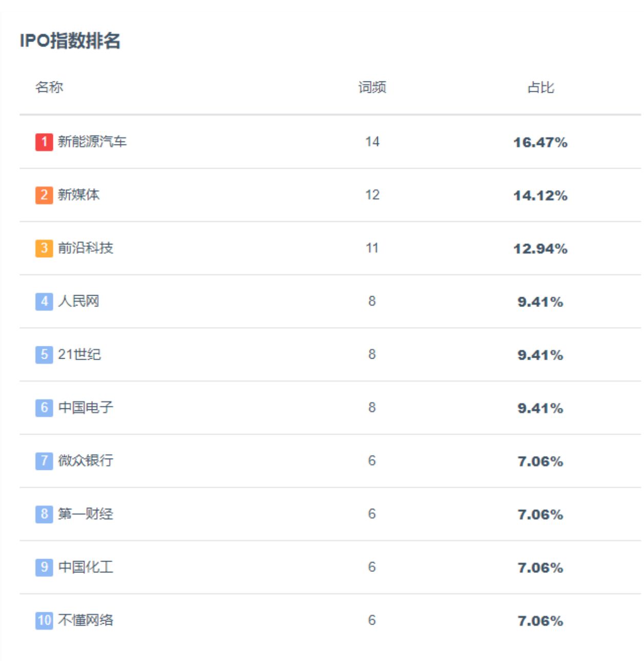Open the 微众银行 entry
The image size is (644, 661).
click(86, 461)
